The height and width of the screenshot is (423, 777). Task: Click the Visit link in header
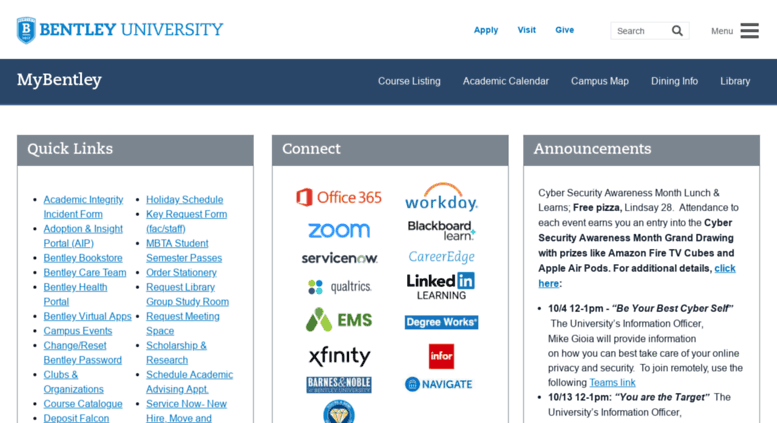526,30
